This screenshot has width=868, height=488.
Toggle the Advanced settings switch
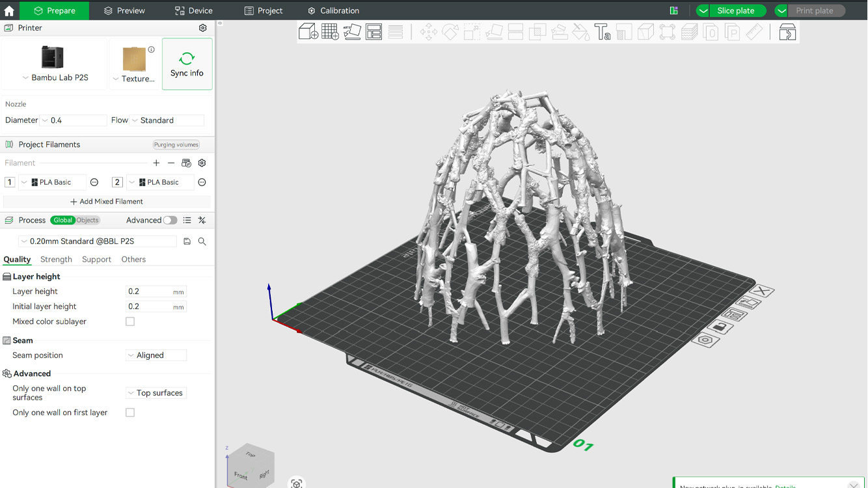pos(170,221)
